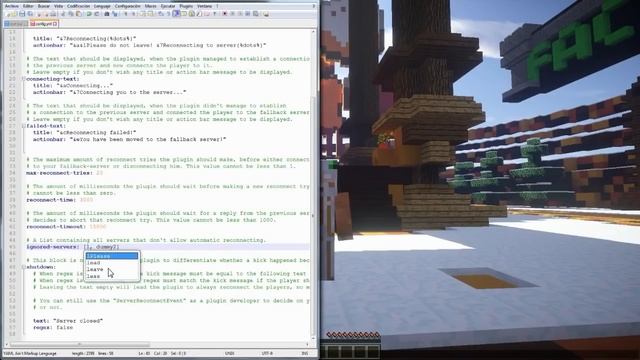Open the Macro menu
Viewport: 640px width, 360px height.
click(150, 6)
